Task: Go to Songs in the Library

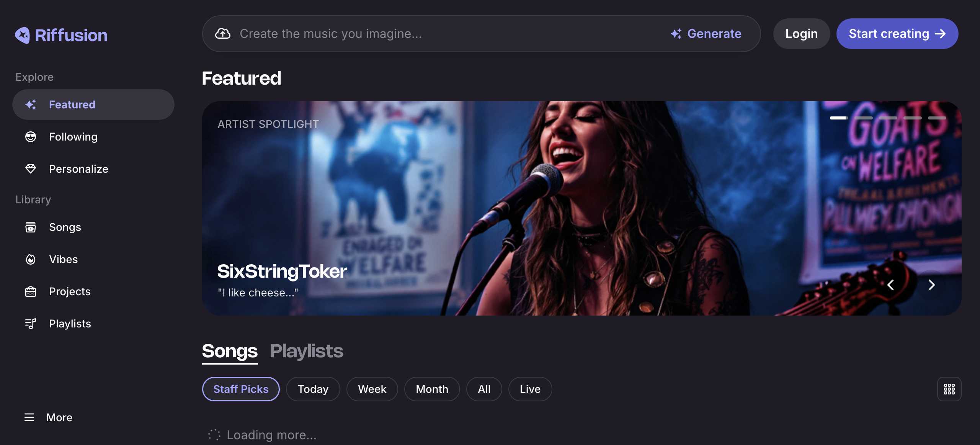Action: click(x=65, y=227)
